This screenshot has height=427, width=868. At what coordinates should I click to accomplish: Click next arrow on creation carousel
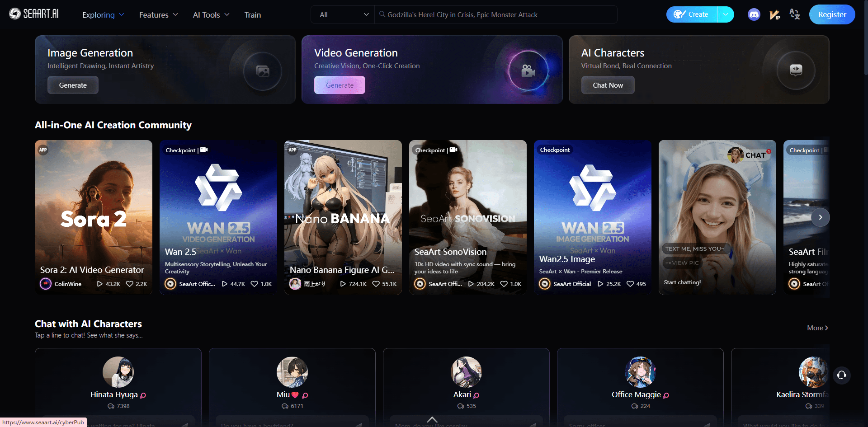(x=820, y=217)
